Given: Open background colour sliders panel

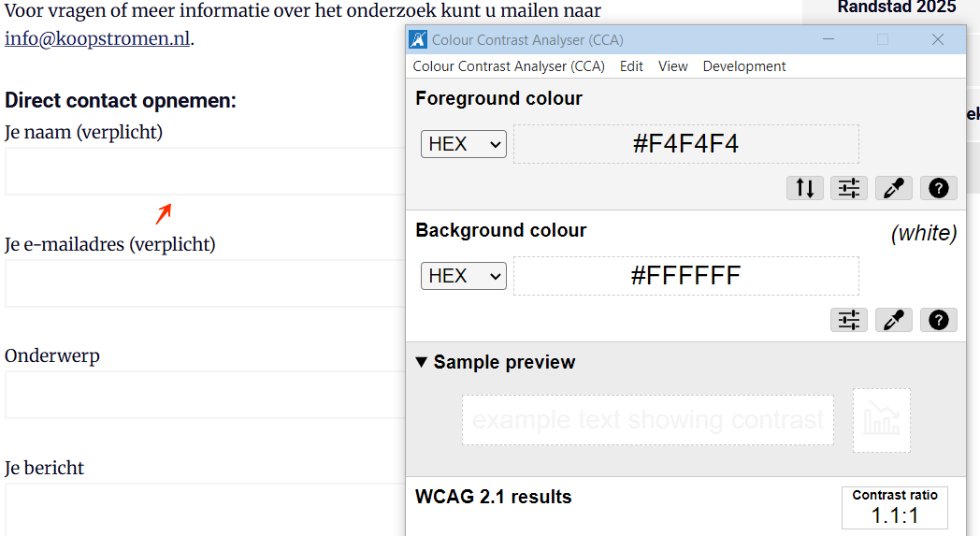Looking at the screenshot, I should click(849, 320).
